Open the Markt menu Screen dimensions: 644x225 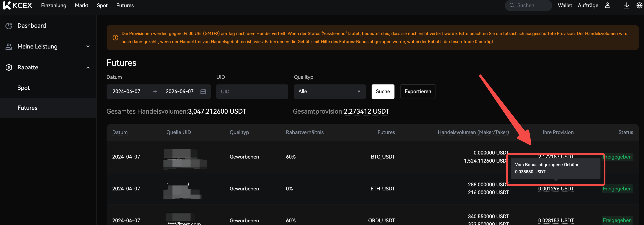click(81, 5)
